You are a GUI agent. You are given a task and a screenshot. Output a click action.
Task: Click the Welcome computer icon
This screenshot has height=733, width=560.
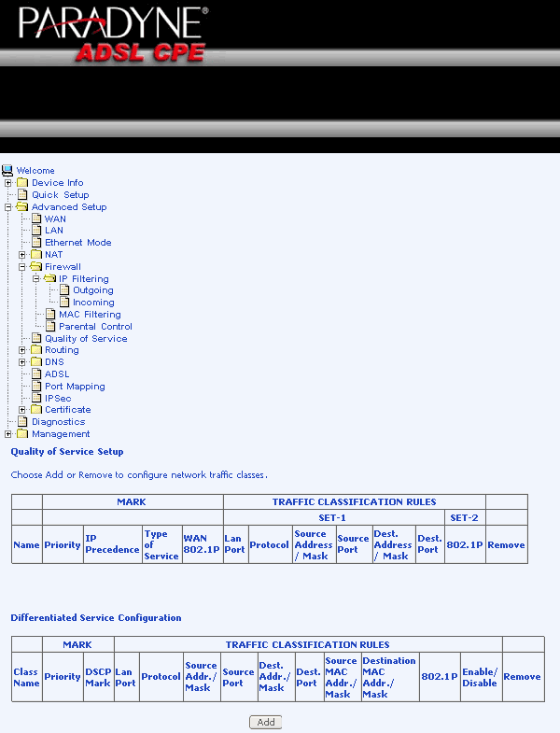pos(7,170)
